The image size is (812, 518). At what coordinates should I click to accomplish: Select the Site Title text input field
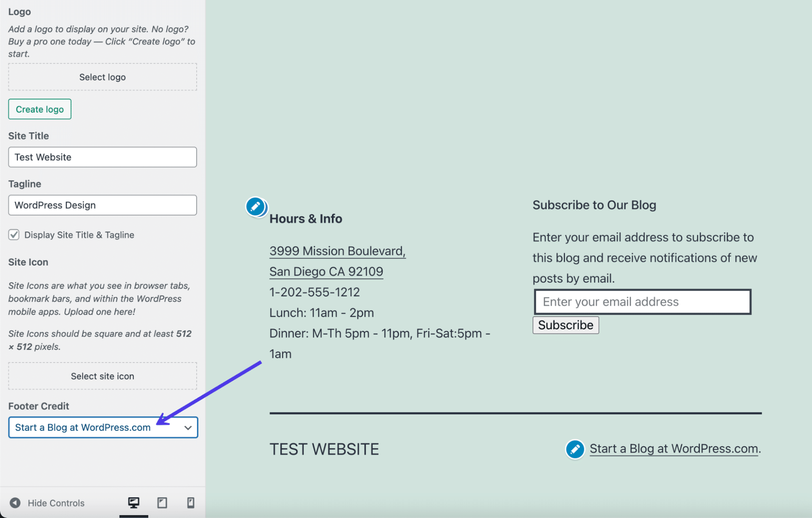click(x=103, y=157)
